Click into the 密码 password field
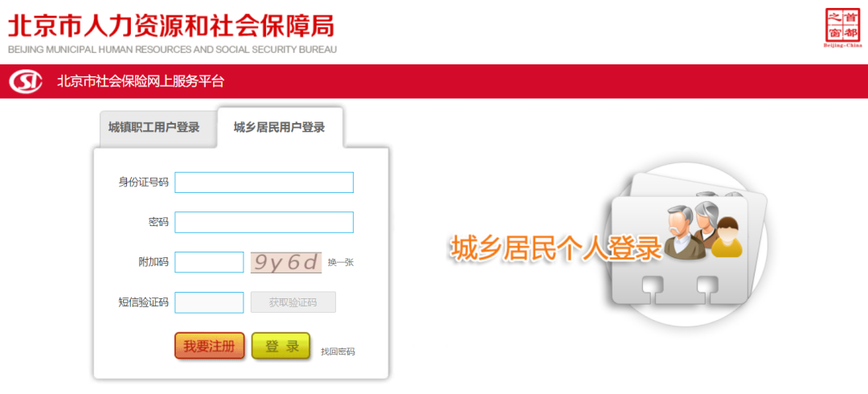This screenshot has height=394, width=868. (x=264, y=222)
